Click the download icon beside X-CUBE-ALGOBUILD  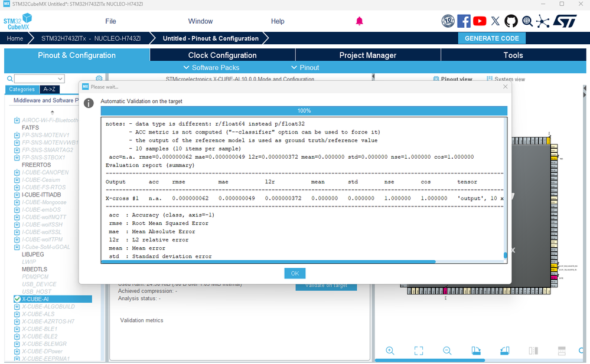point(17,306)
